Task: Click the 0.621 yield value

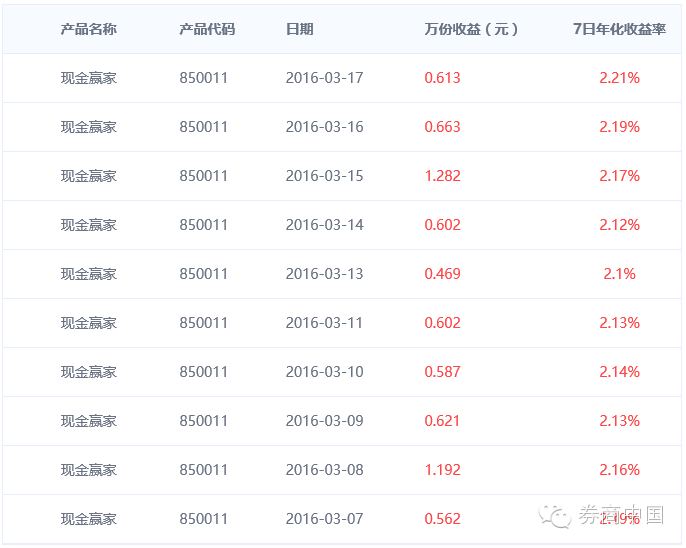Action: pyautogui.click(x=442, y=421)
